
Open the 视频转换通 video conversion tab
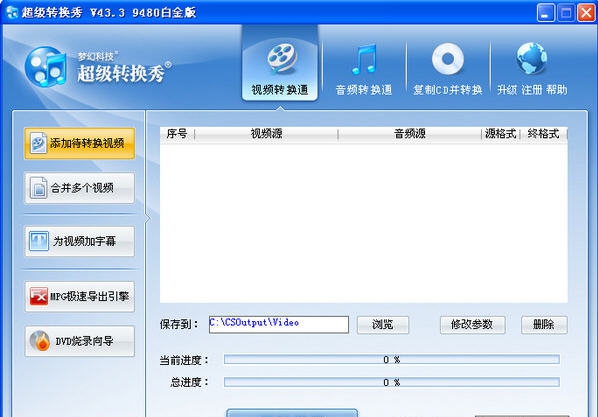pyautogui.click(x=280, y=63)
